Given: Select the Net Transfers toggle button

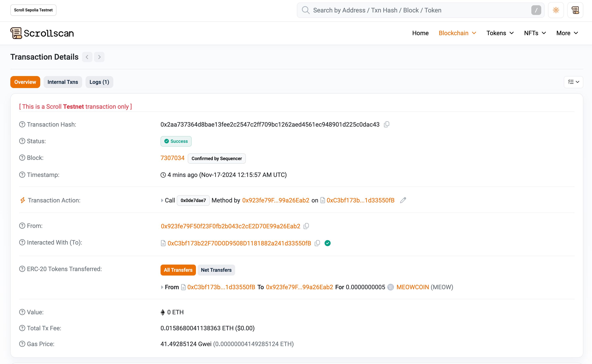Looking at the screenshot, I should 216,270.
